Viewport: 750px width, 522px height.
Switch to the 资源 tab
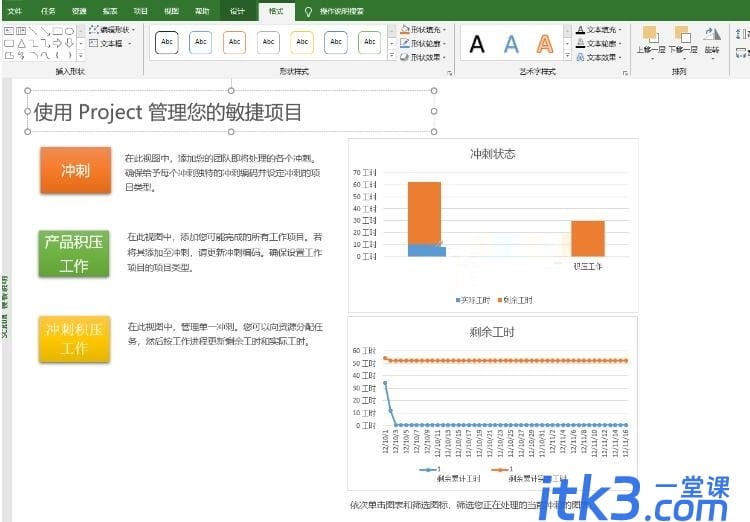pos(79,11)
